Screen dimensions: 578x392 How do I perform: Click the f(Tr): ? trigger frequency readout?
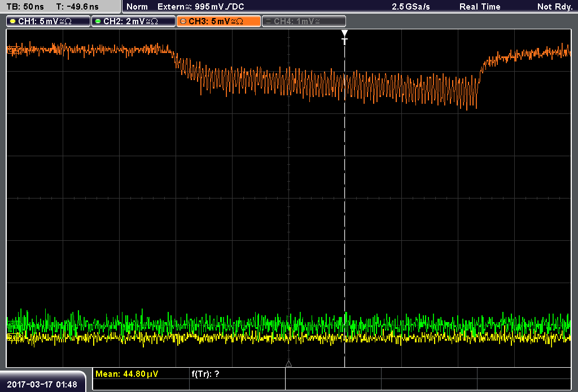[205, 374]
